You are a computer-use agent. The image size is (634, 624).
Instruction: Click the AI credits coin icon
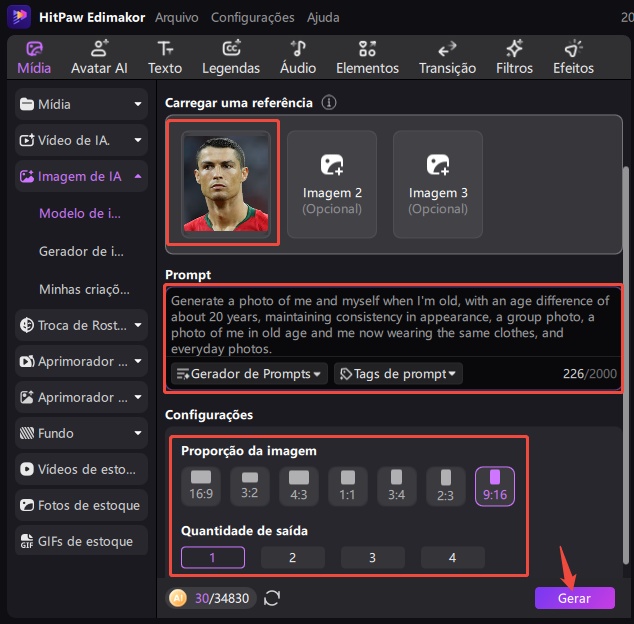click(x=178, y=598)
